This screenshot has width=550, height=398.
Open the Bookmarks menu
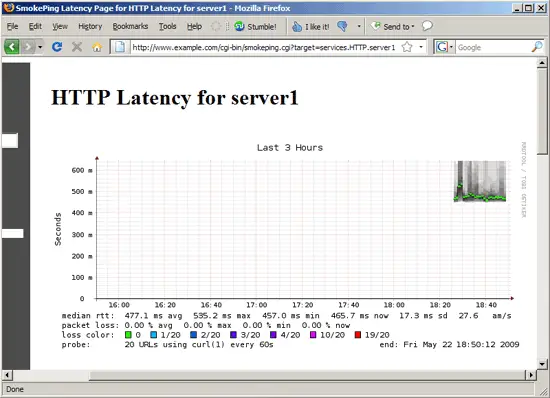(x=130, y=26)
